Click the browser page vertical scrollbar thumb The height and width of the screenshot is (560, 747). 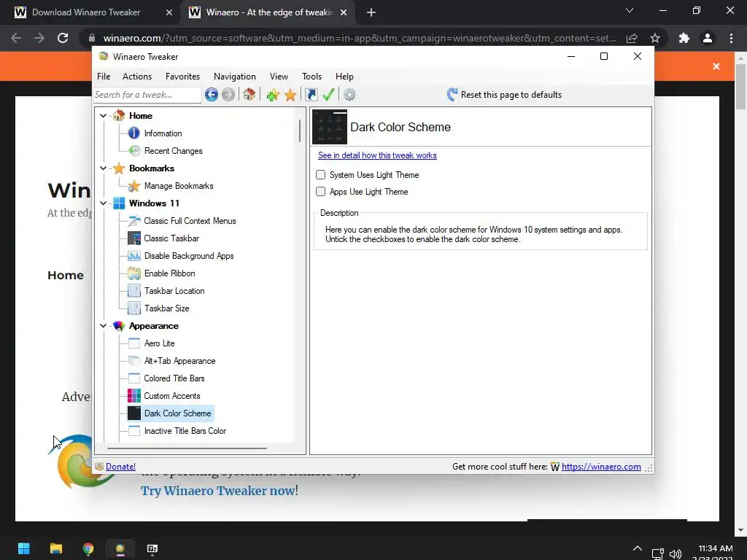click(x=740, y=86)
